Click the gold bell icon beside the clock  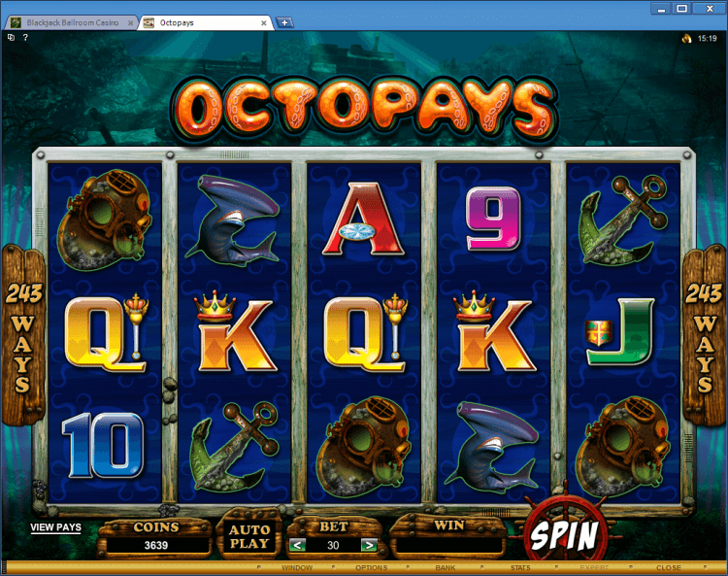click(x=686, y=39)
